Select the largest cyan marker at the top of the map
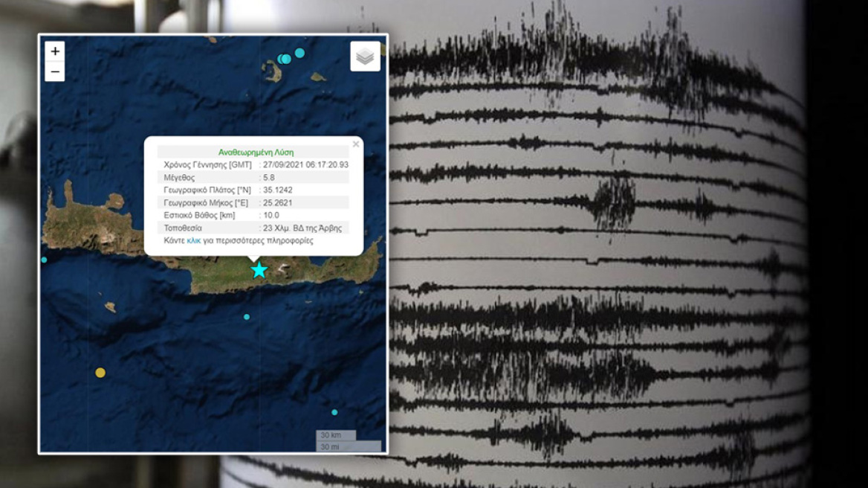Viewport: 868px width, 488px height. pos(299,53)
